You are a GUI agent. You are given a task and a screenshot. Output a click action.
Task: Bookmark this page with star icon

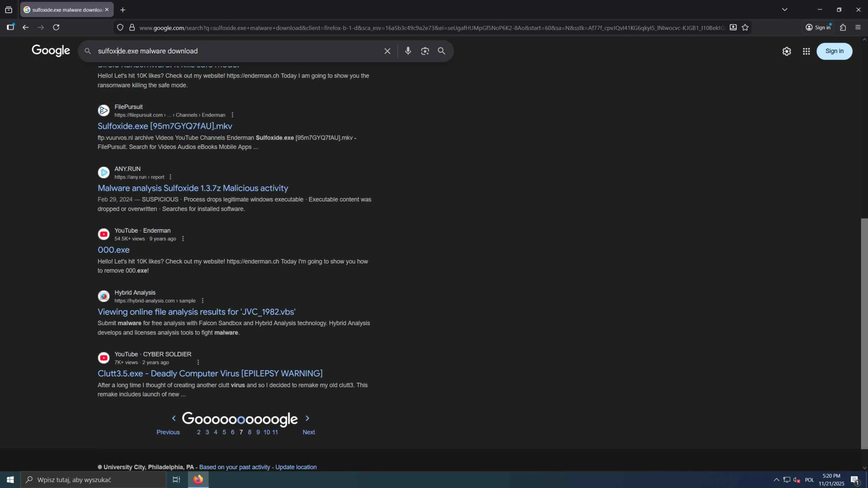[745, 27]
